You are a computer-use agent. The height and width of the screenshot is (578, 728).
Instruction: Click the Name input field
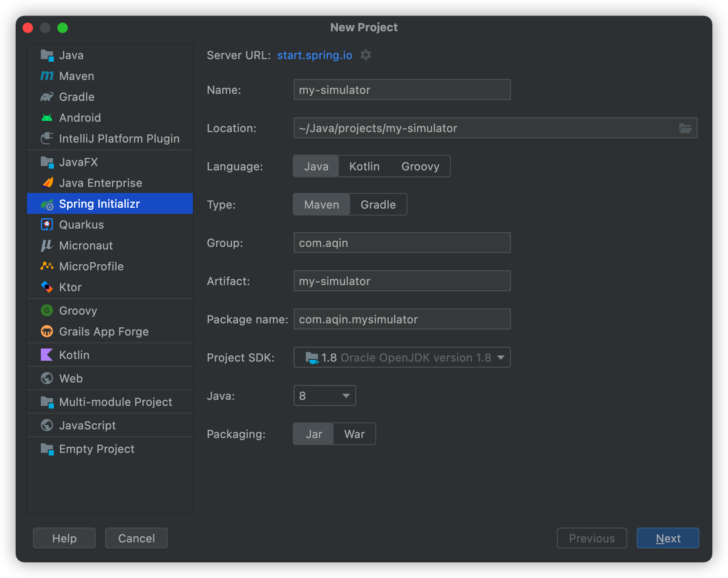click(x=402, y=90)
